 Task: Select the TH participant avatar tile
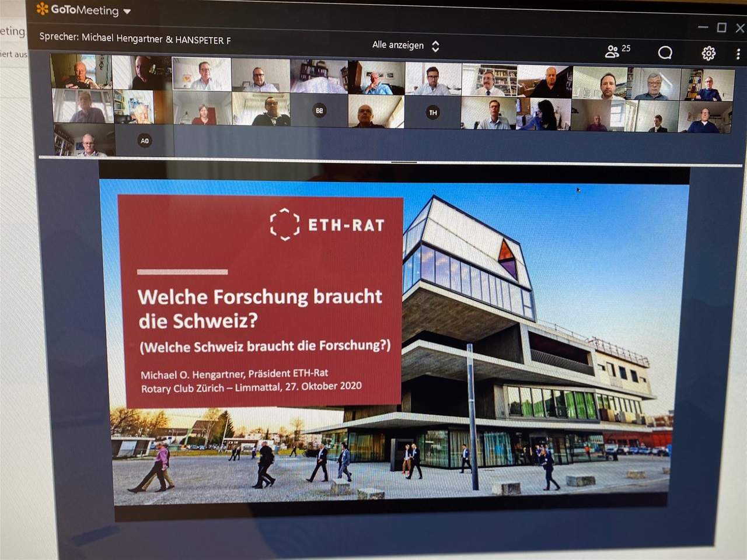432,112
